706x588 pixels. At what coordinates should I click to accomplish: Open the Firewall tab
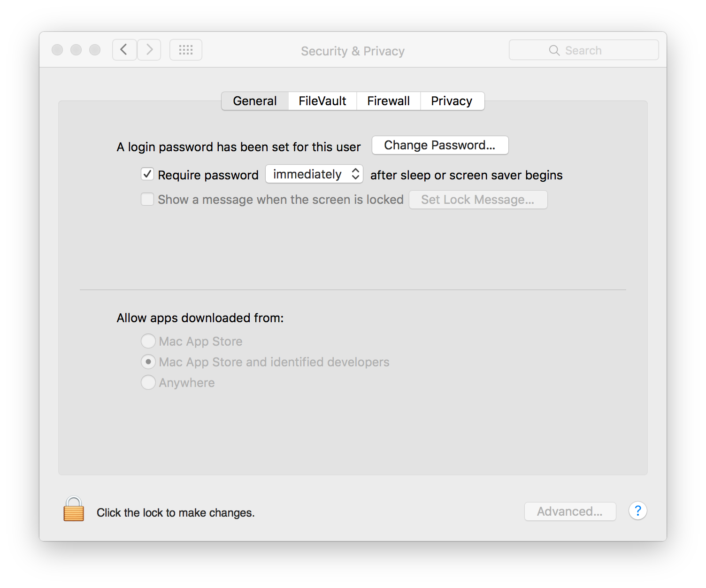389,101
